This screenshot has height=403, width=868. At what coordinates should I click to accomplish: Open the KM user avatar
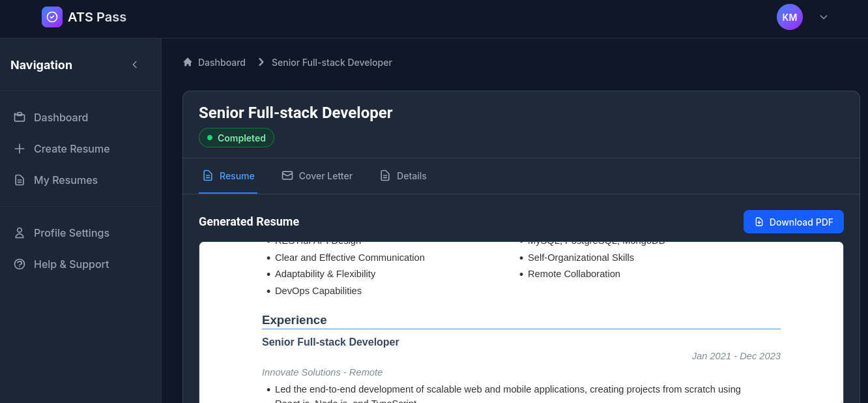click(x=790, y=17)
